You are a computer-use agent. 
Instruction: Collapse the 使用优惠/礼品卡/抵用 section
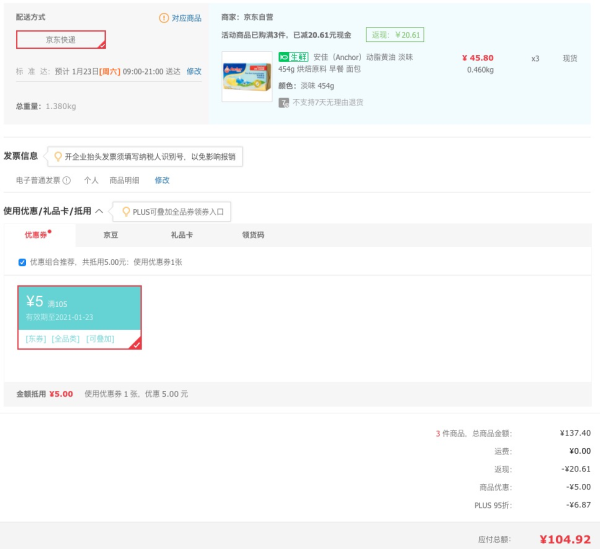tap(99, 211)
